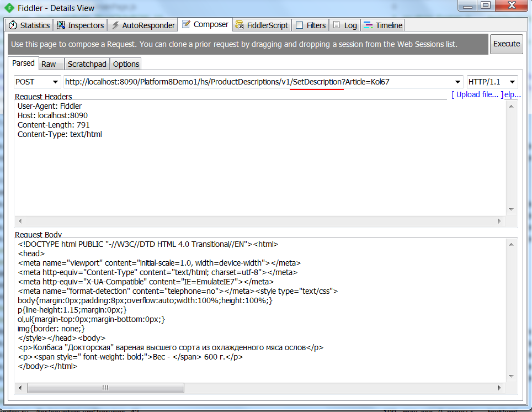Click the FiddlerScript tab icon
Image resolution: width=532 pixels, height=412 pixels.
[240, 25]
